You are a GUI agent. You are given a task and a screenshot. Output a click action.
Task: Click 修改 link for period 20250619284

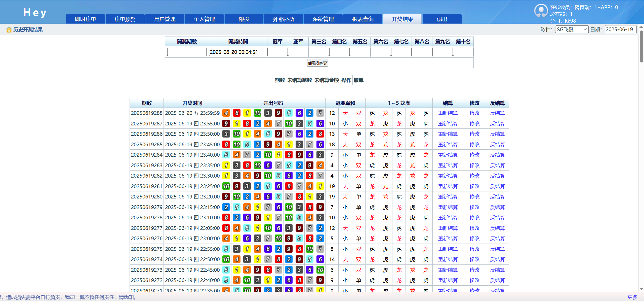point(474,155)
